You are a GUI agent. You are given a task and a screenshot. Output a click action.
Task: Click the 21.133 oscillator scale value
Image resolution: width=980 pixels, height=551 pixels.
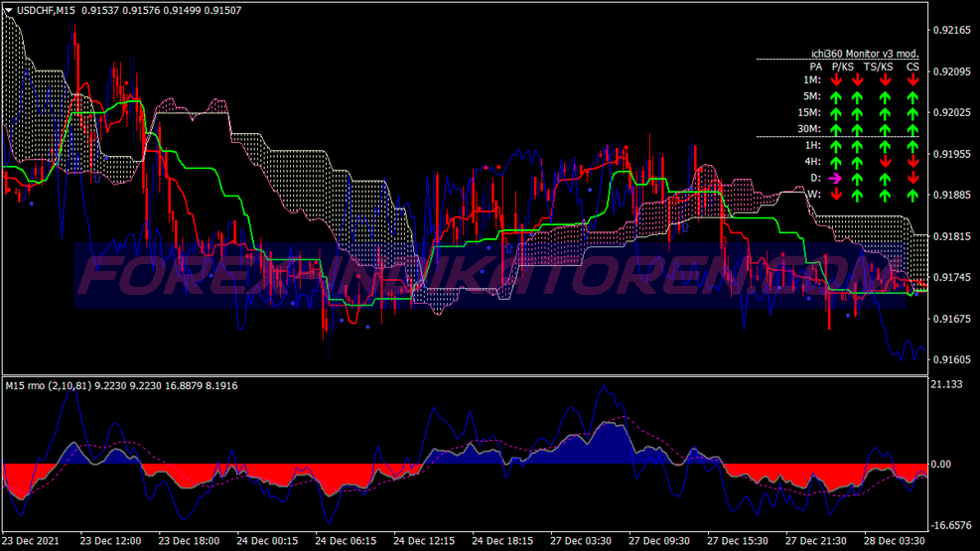(947, 384)
